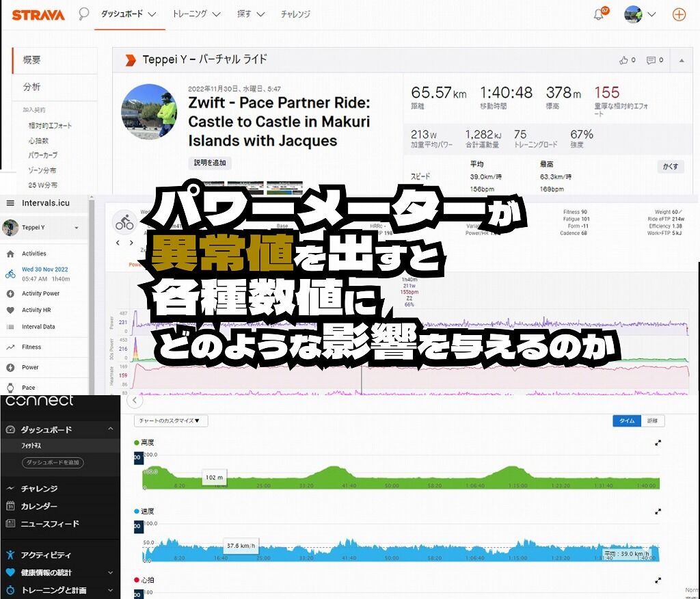Open ニュースフィード in Garmin Connect sidebar

pyautogui.click(x=49, y=524)
